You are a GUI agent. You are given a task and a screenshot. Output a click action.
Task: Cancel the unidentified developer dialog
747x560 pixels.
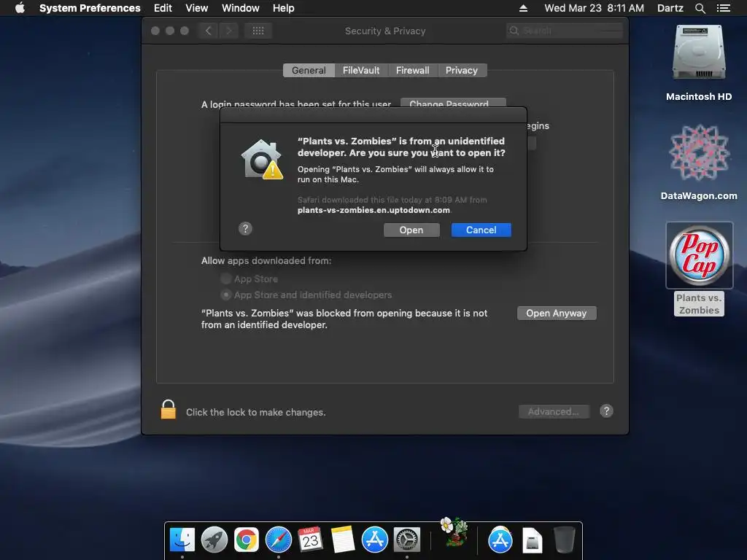[x=481, y=230]
